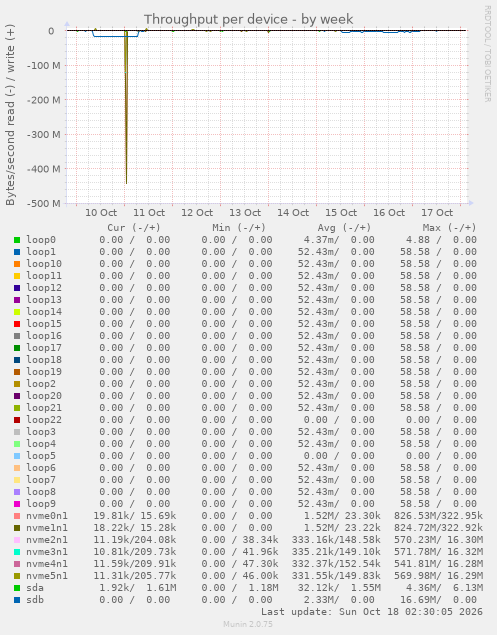
Task: Click the '12 Oct' x-axis date label
Action: pos(197,213)
